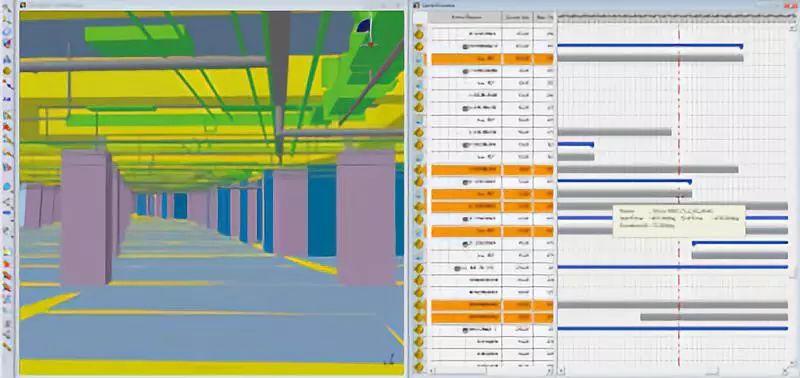The width and height of the screenshot is (800, 378).
Task: Click left arrow of the task table scrollbar
Action: pos(430,371)
